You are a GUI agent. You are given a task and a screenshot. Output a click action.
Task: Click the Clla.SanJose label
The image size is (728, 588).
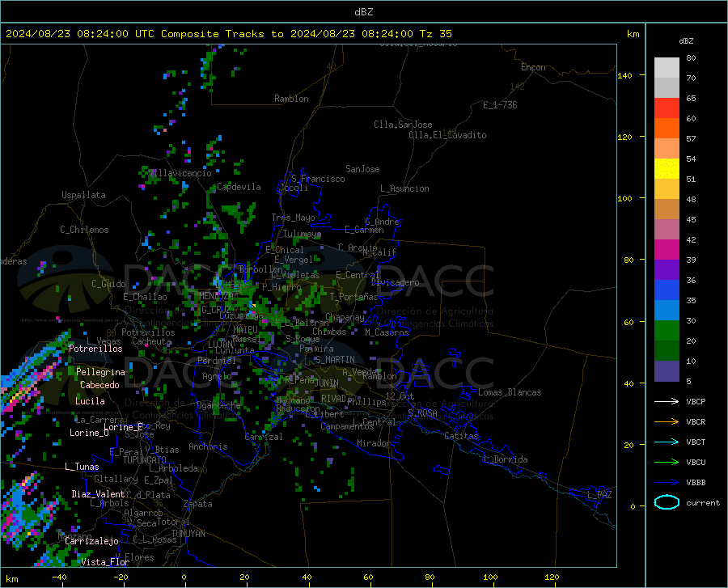[403, 125]
